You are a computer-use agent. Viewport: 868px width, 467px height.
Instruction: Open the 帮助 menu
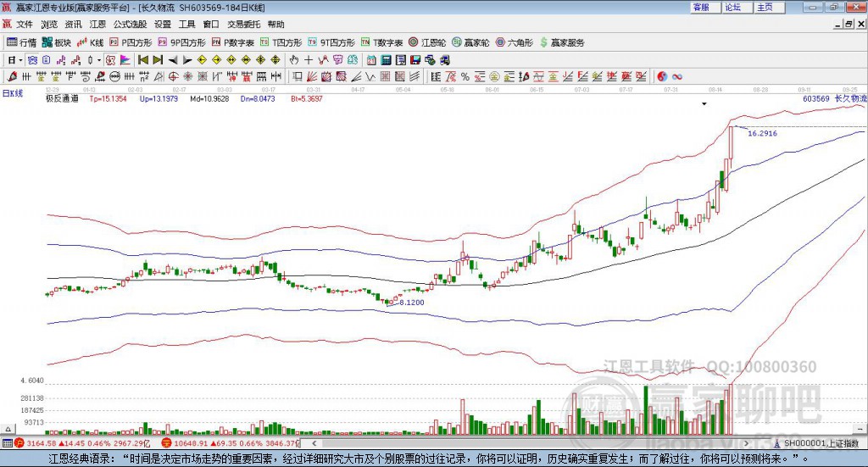pos(275,25)
